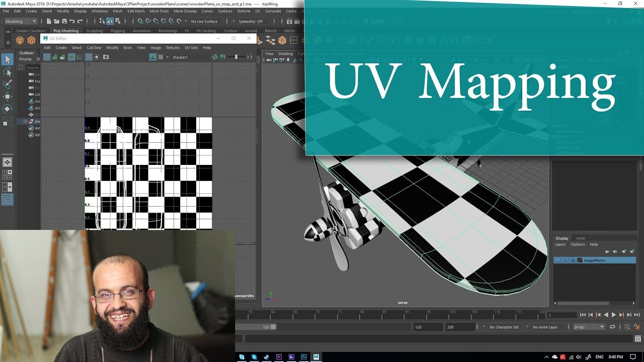
Task: Click the current frame input field
Action: click(x=561, y=315)
